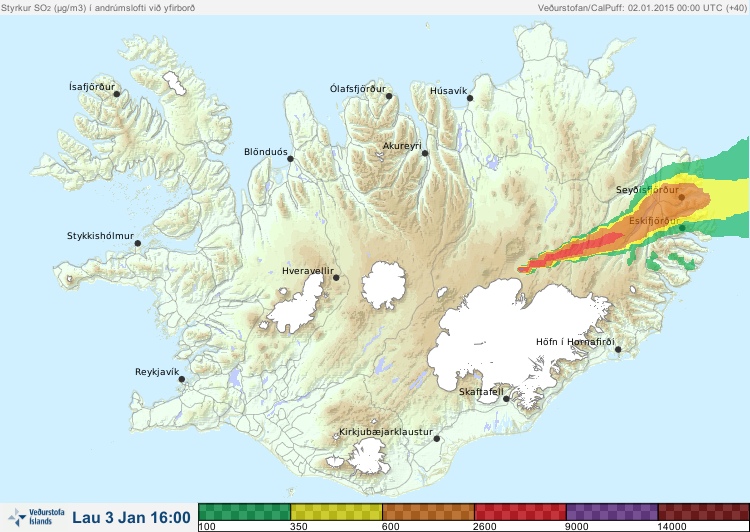Click the Húsavík marker dot
This screenshot has height=532, width=750.
tap(470, 98)
